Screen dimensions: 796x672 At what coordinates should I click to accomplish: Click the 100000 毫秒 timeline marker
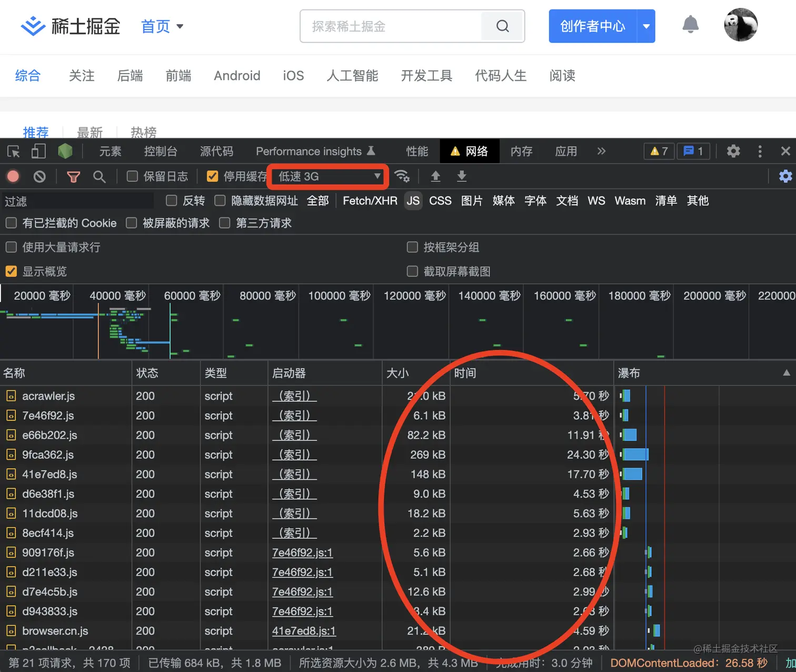(x=340, y=296)
